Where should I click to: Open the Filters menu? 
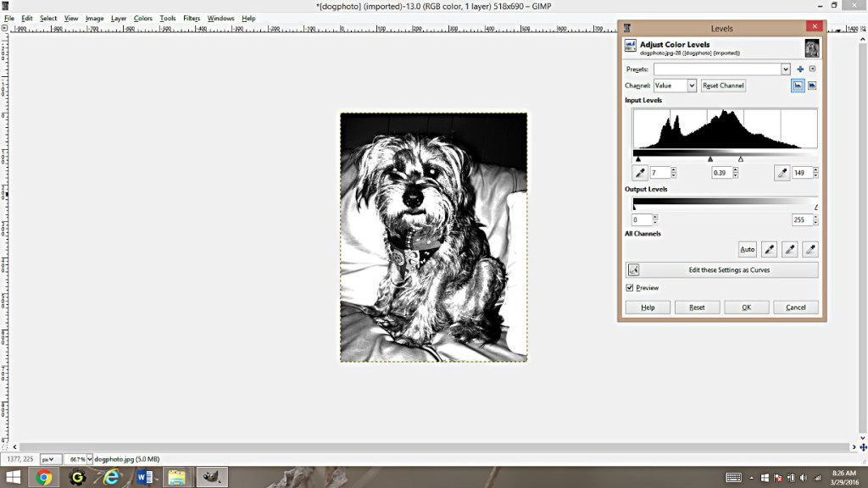tap(191, 17)
